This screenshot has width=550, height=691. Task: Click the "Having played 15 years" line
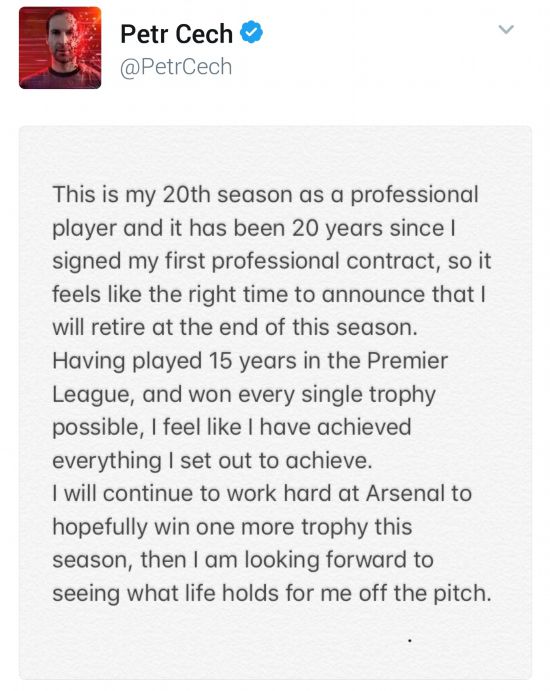[250, 361]
